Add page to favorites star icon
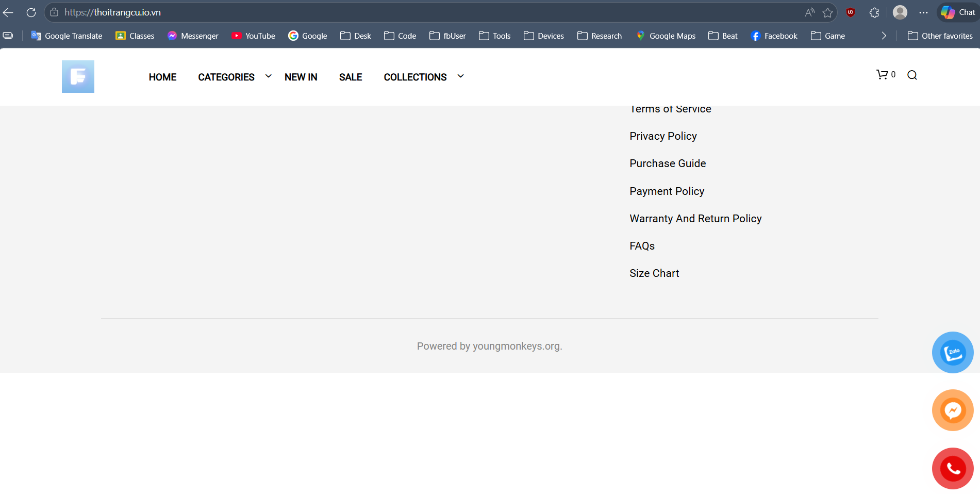Screen dimensions: 980x494 pos(827,12)
